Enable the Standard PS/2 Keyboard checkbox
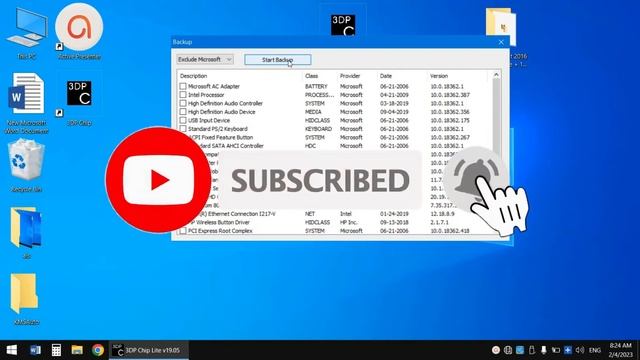Screen dimensions: 640x360 coord(183,129)
